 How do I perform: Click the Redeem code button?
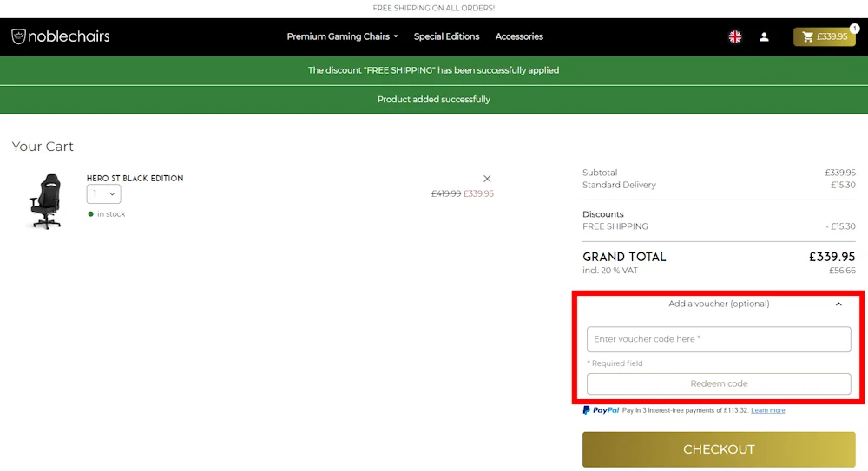click(719, 383)
